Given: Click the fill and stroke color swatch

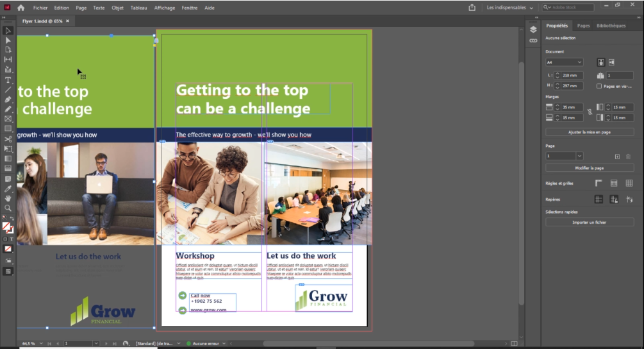Looking at the screenshot, I should [8, 227].
